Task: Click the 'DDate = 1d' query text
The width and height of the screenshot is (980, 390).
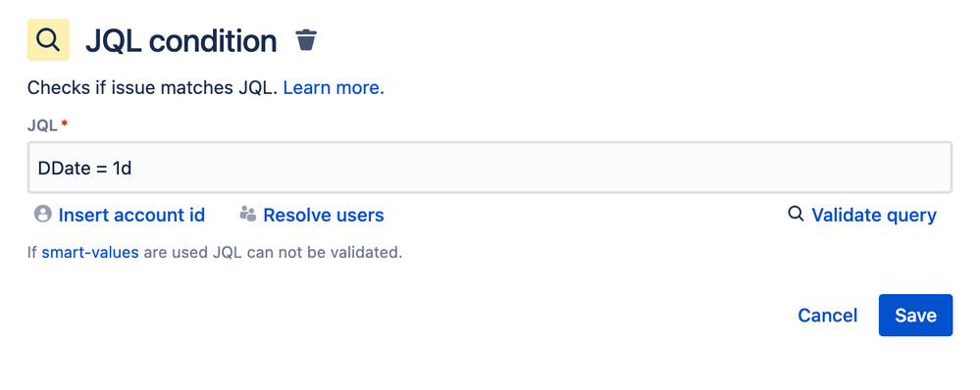Action: coord(85,168)
